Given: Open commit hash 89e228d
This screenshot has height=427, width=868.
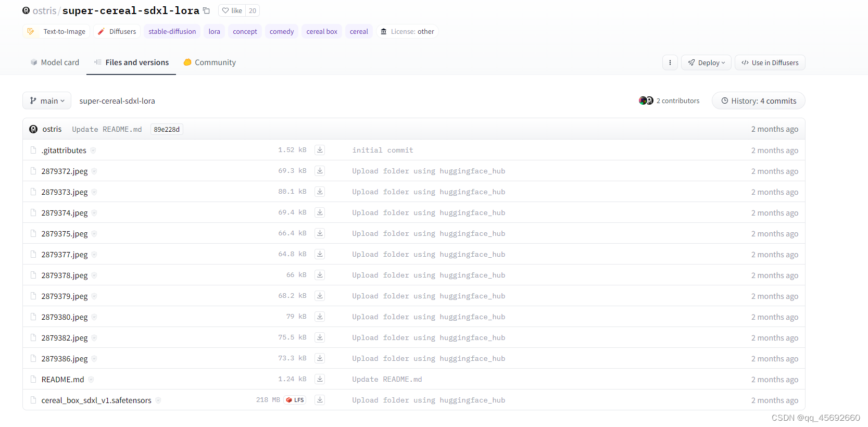Looking at the screenshot, I should pos(167,129).
